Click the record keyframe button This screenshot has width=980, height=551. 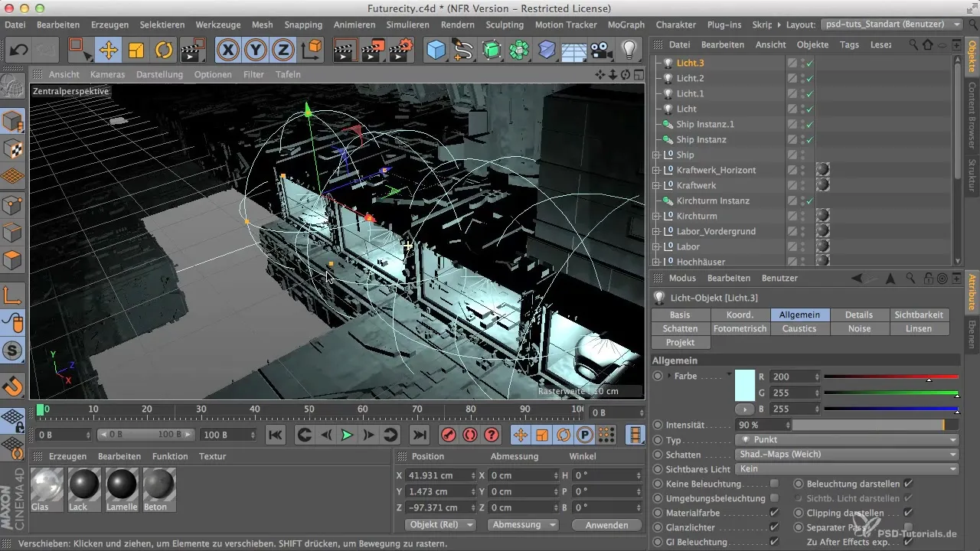click(x=449, y=435)
